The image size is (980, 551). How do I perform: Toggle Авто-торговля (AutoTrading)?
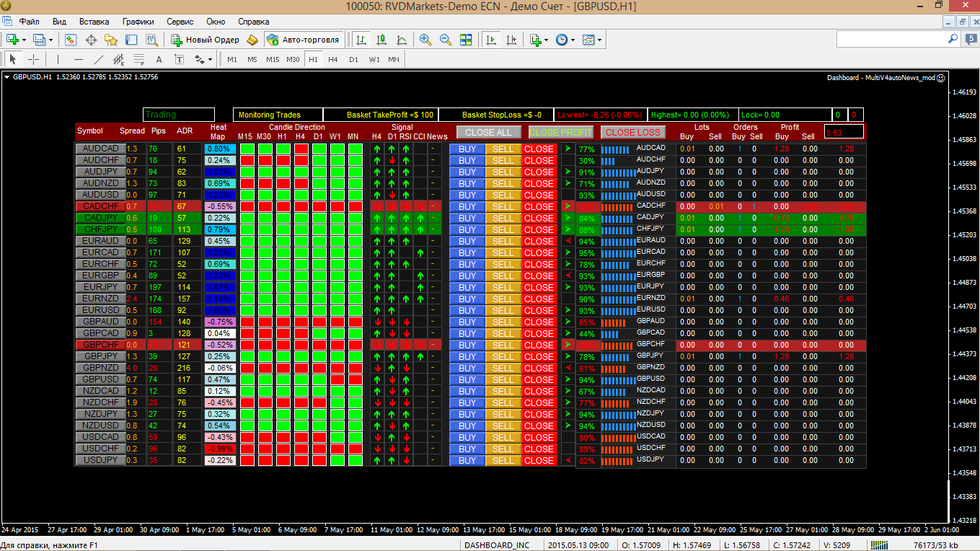click(x=303, y=40)
